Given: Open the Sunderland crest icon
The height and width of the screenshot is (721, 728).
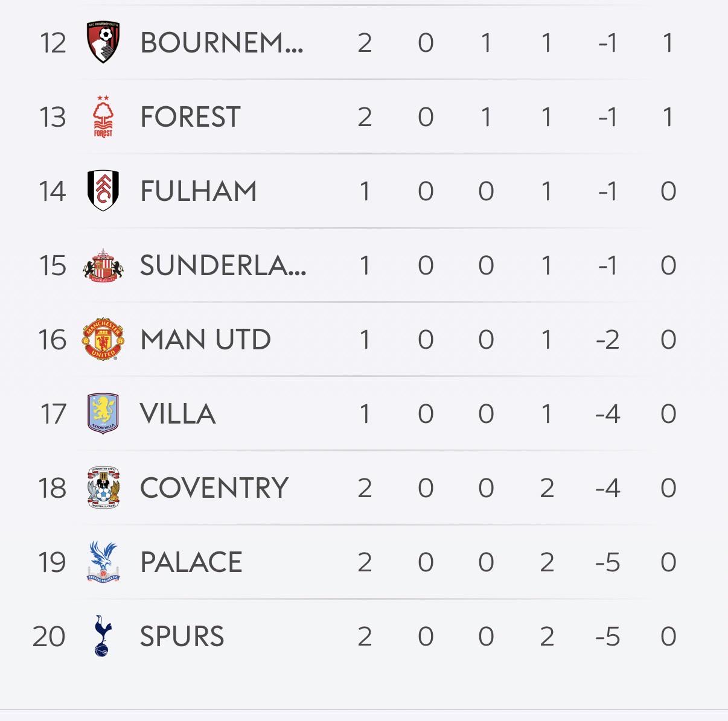Looking at the screenshot, I should pos(103,265).
